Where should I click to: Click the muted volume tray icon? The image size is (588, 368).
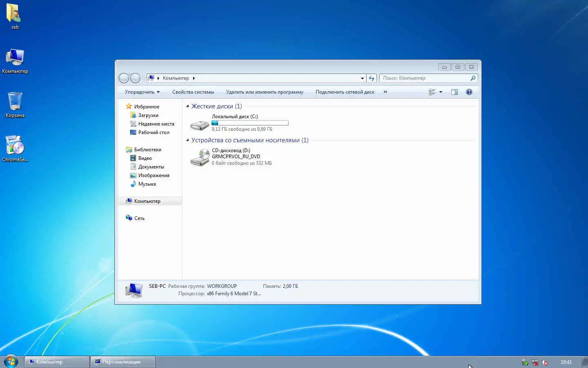click(x=545, y=362)
